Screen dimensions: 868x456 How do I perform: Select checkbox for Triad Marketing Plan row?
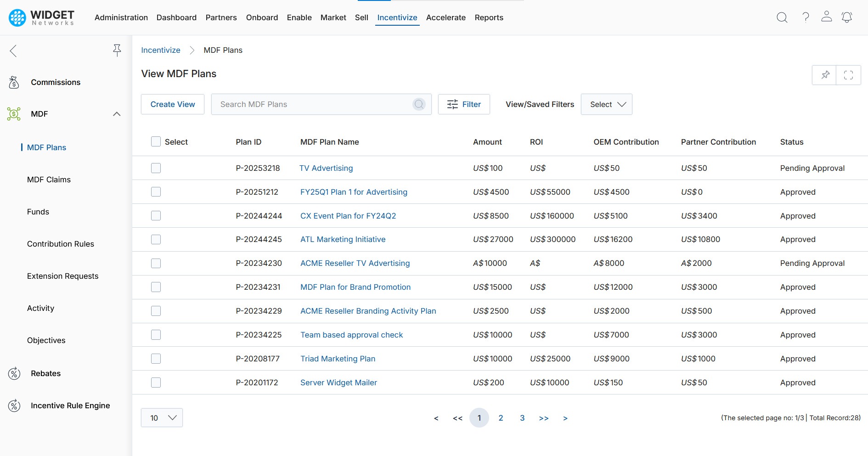(x=156, y=359)
